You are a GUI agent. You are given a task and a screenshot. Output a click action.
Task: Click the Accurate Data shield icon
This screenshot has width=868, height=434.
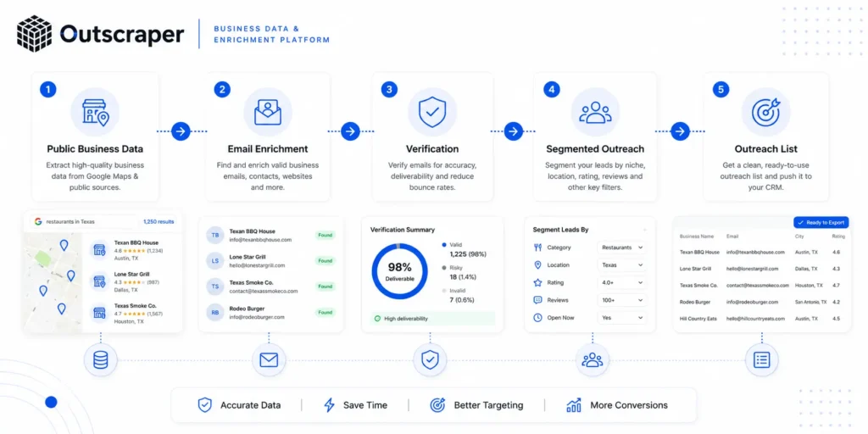tap(205, 405)
